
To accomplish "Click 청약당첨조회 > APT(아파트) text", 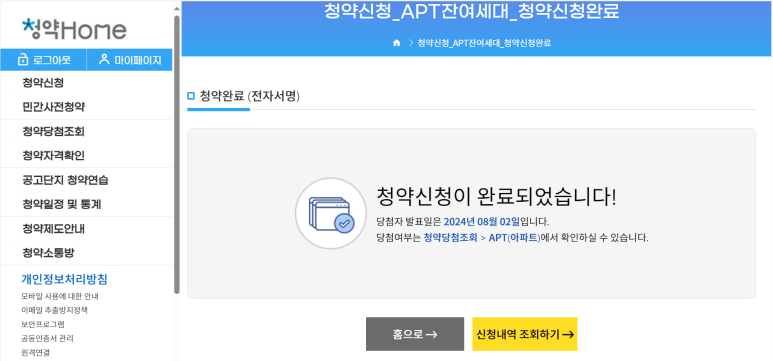I will [x=482, y=238].
